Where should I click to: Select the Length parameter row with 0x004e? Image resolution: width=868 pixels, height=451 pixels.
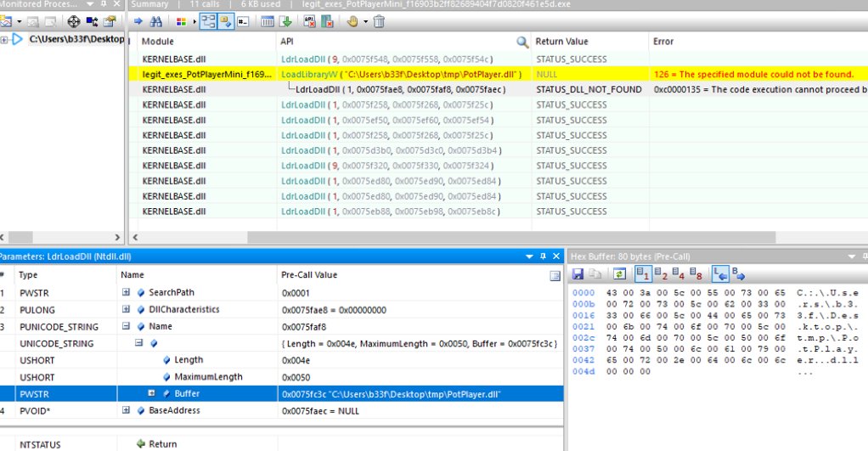point(281,360)
